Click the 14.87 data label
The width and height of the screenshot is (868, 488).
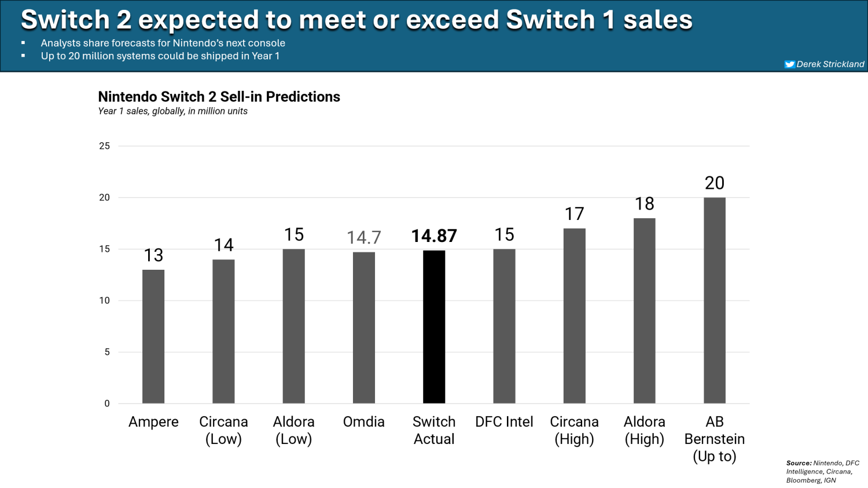coord(434,236)
